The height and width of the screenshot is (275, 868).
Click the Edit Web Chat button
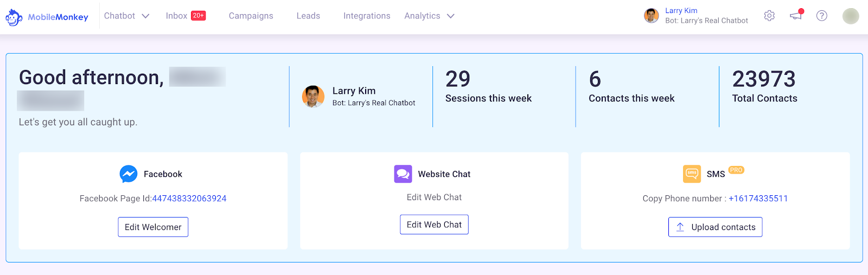(x=434, y=225)
